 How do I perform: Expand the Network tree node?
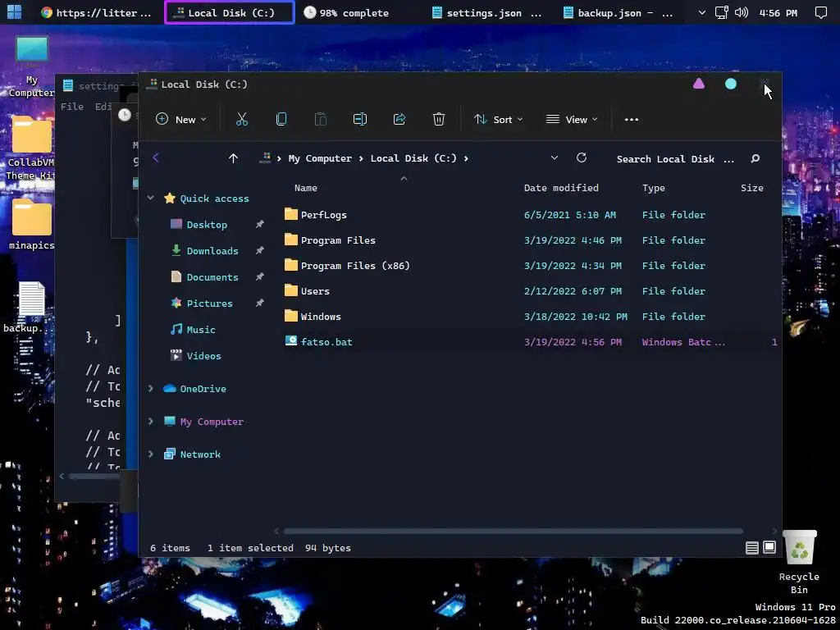(x=151, y=454)
